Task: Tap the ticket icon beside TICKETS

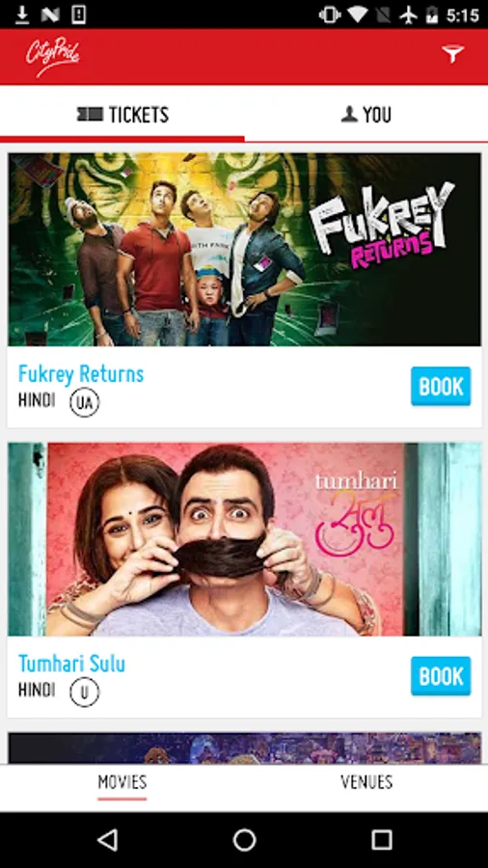Action: click(x=90, y=115)
